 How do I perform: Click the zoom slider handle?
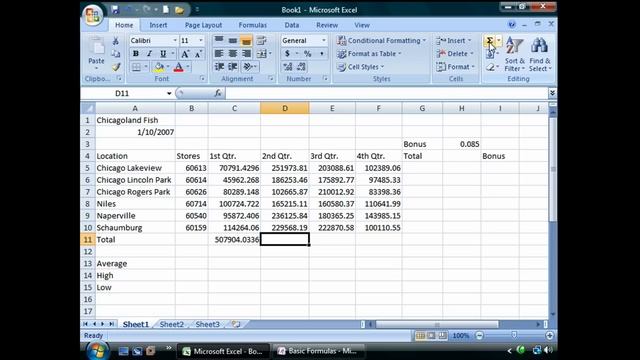[x=514, y=336]
